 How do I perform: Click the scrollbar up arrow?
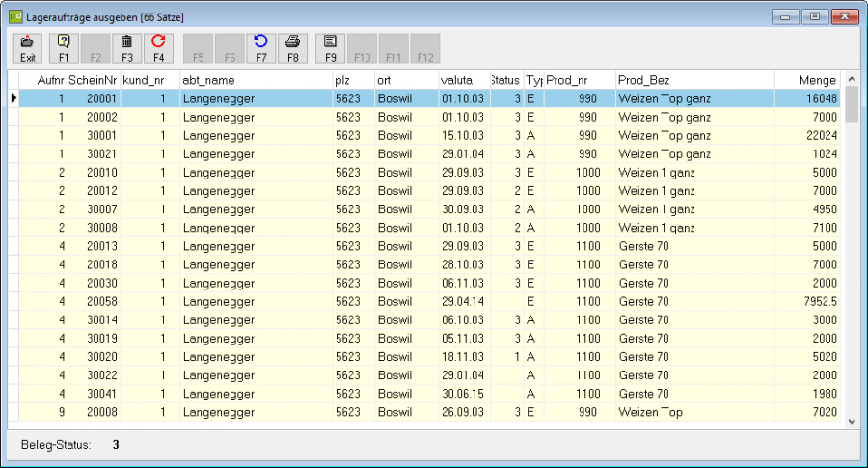(x=852, y=79)
